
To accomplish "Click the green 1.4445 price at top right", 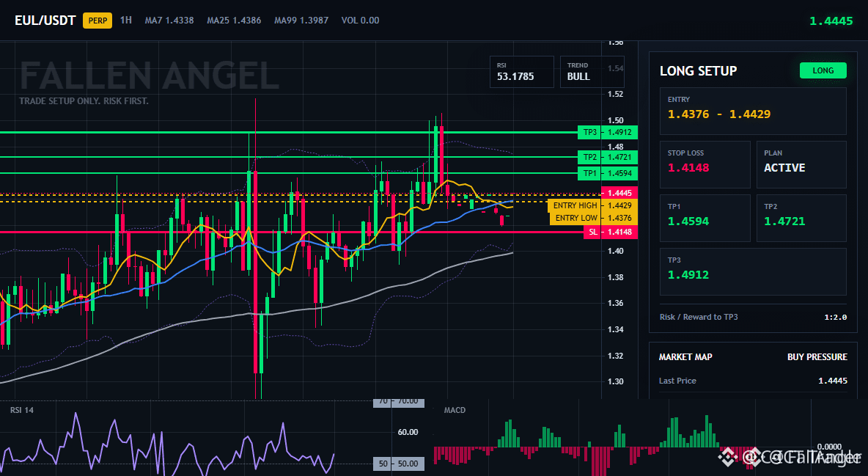I will pyautogui.click(x=831, y=21).
